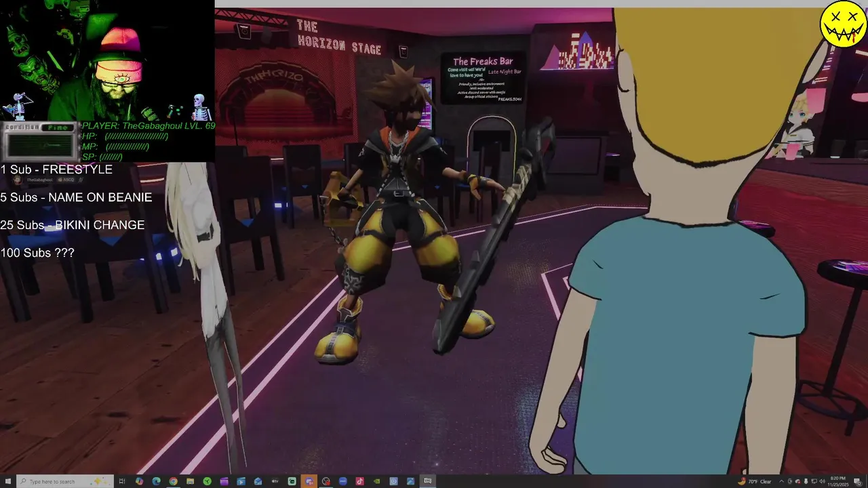Click the Freaks Bar sign in-game
Screen dimensions: 868x488
pos(483,79)
